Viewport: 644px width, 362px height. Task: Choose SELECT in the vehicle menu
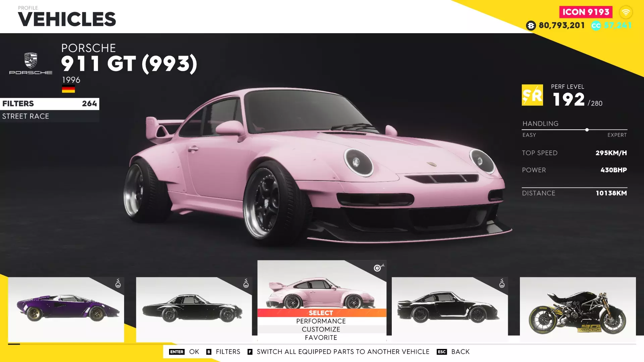[321, 313]
